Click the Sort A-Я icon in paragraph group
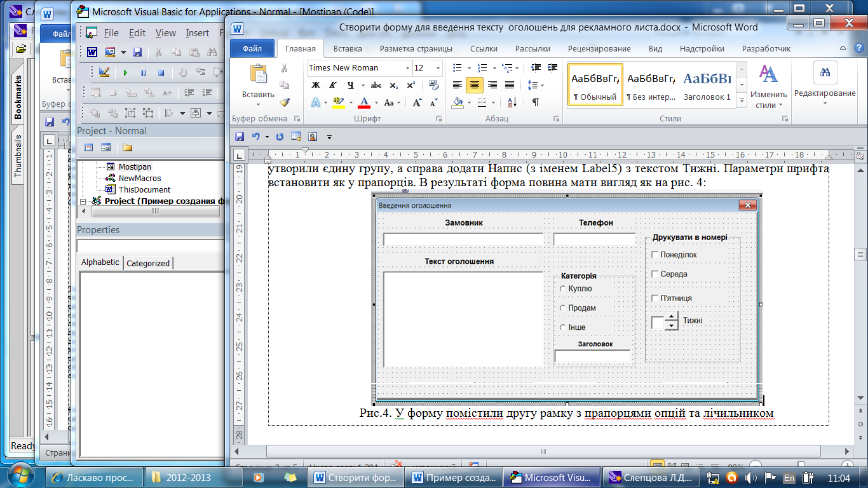The width and height of the screenshot is (868, 488). [512, 102]
